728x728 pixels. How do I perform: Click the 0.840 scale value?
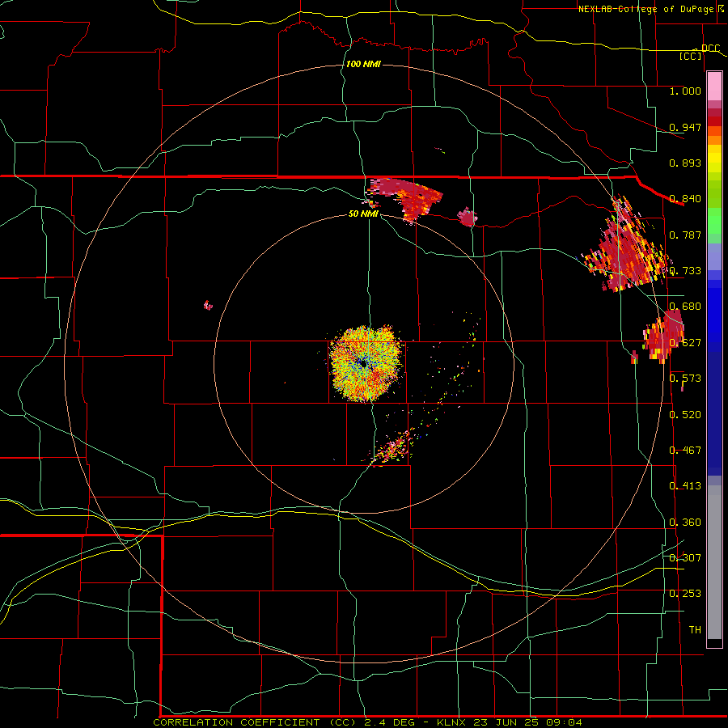(x=685, y=199)
